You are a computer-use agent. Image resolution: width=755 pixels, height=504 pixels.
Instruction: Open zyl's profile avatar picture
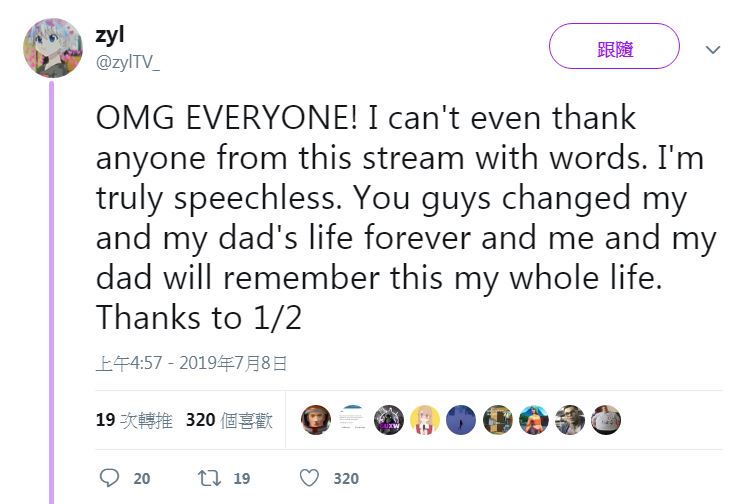(52, 48)
